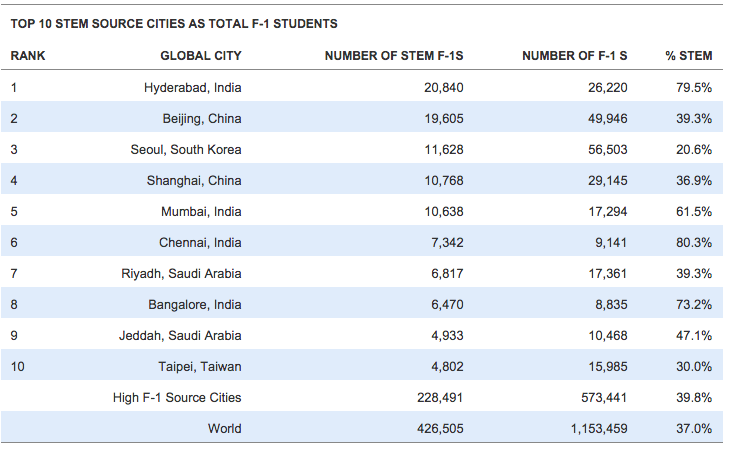Viewport: 730px width, 451px height.
Task: Select the value 20,840
Action: [444, 88]
